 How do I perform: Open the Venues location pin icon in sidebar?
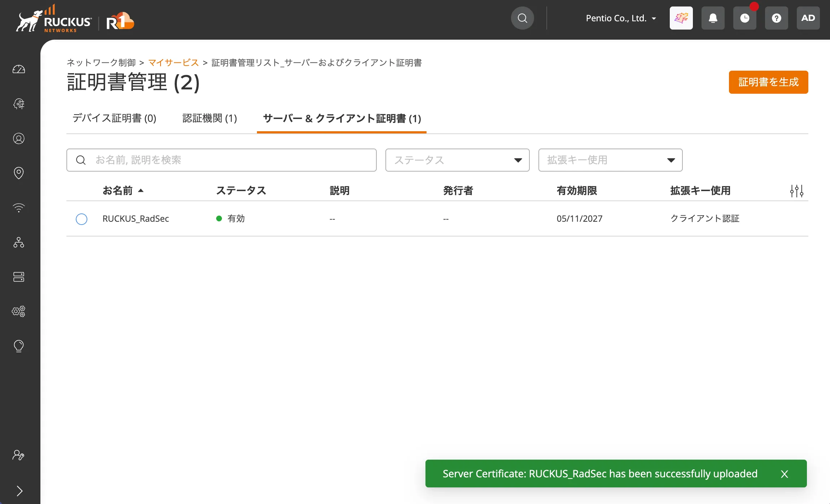(x=19, y=173)
